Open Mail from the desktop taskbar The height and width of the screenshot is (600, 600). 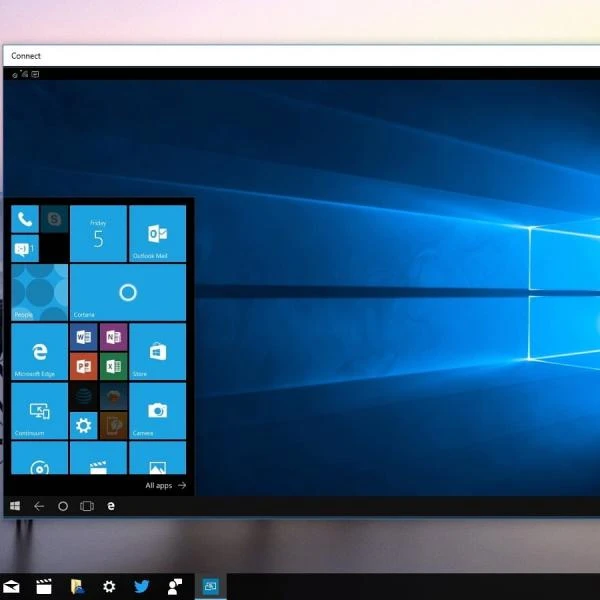pyautogui.click(x=11, y=586)
